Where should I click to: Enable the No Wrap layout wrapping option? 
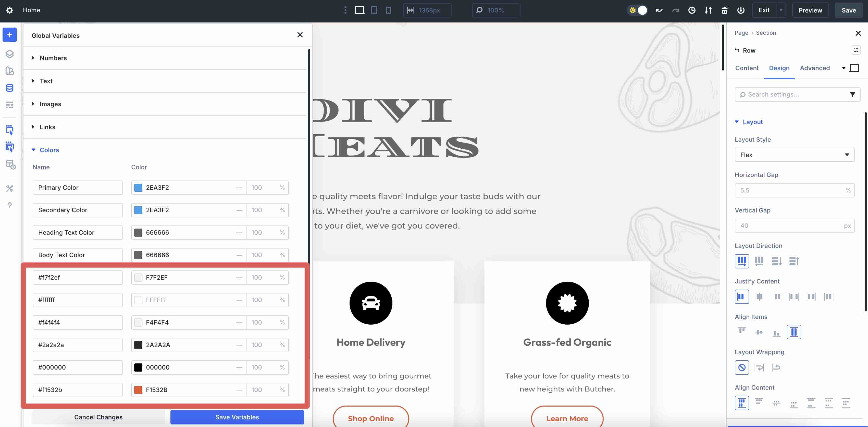pos(742,367)
